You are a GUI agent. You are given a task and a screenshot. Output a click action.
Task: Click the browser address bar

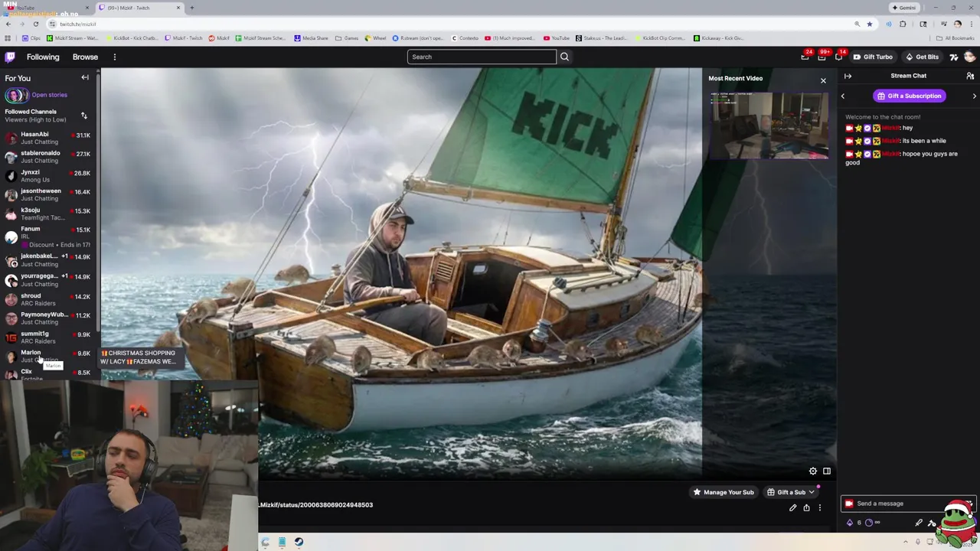(452, 24)
